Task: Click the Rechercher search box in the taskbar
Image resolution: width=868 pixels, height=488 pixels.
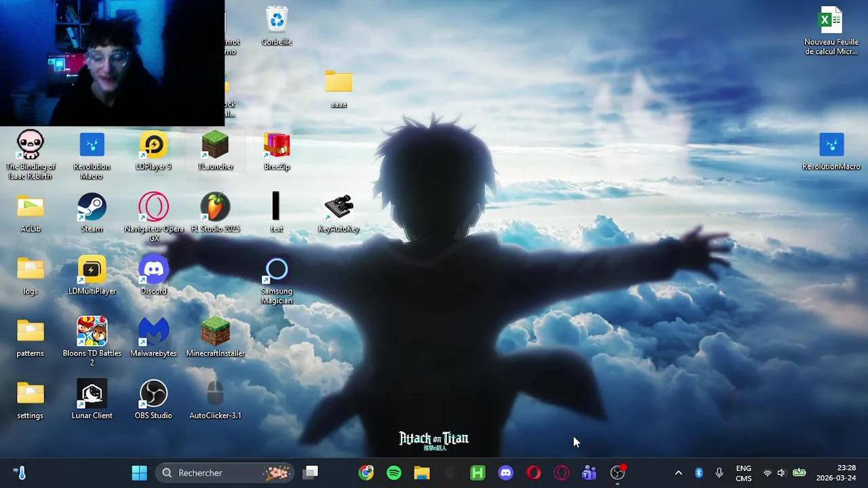Action: 225,473
